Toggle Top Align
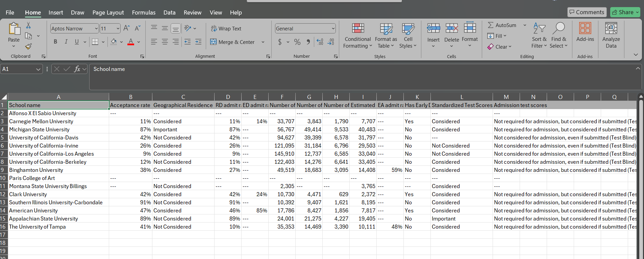 (154, 28)
